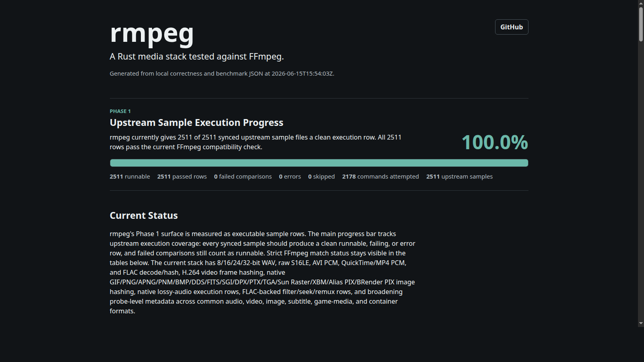The height and width of the screenshot is (362, 644).
Task: Click the vertical scrollbar thumb
Action: (x=641, y=24)
